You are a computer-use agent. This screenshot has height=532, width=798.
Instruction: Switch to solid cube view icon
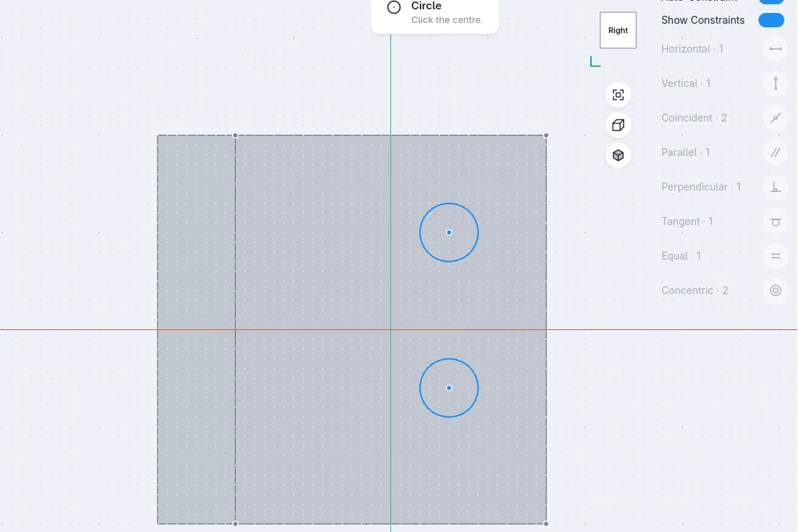point(618,155)
